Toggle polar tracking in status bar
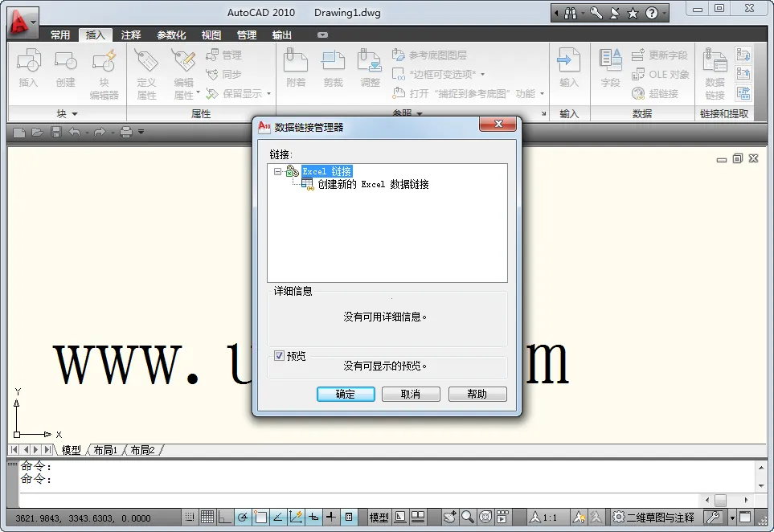774x532 pixels. (242, 518)
